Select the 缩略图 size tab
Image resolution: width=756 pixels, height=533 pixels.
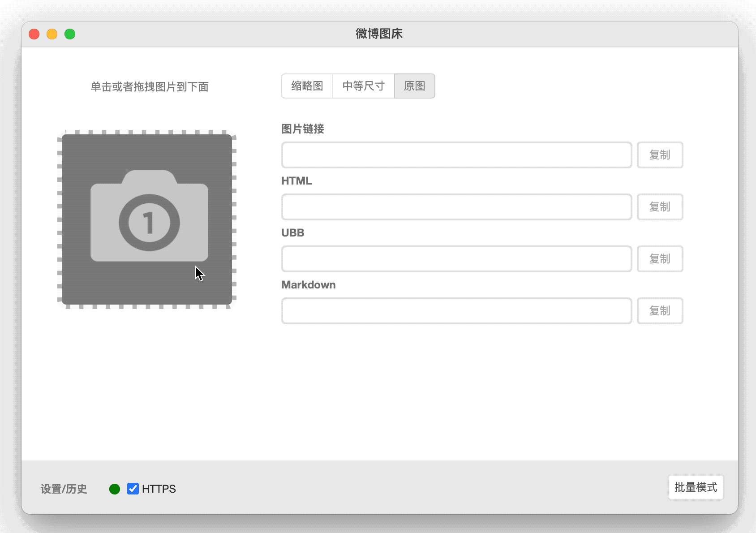pos(307,86)
